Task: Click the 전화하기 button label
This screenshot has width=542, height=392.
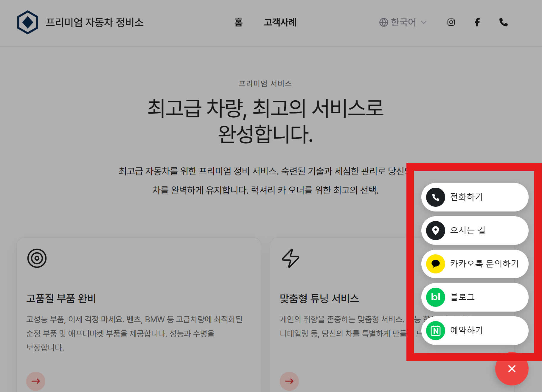Action: [x=467, y=197]
